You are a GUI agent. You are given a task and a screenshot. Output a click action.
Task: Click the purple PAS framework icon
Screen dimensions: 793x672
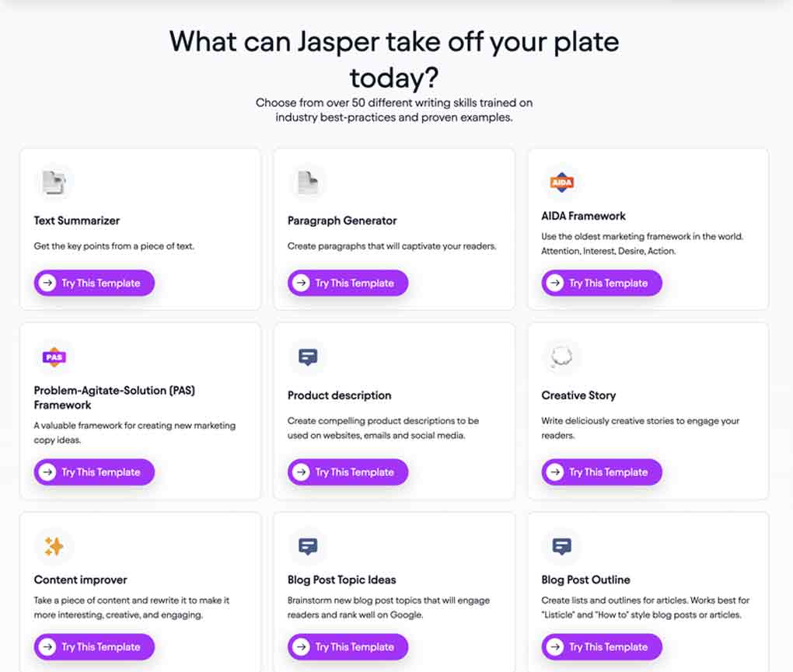(54, 357)
